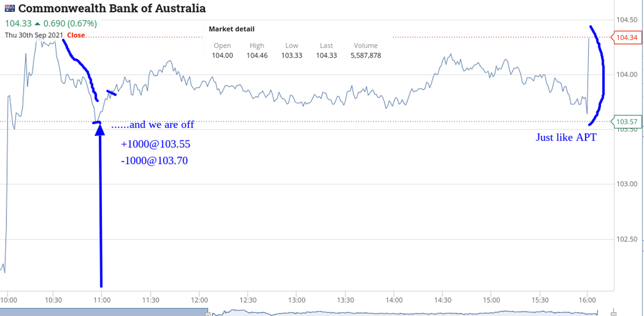This screenshot has height=316, width=644.
Task: Click the 0.690 (0.67%) change value
Action: [x=70, y=24]
